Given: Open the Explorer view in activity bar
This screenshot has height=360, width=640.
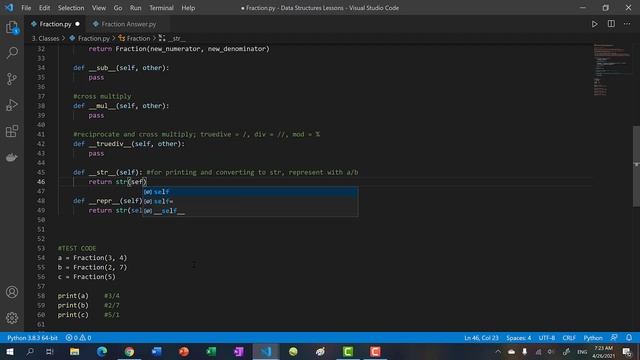Looking at the screenshot, I should (x=12, y=27).
